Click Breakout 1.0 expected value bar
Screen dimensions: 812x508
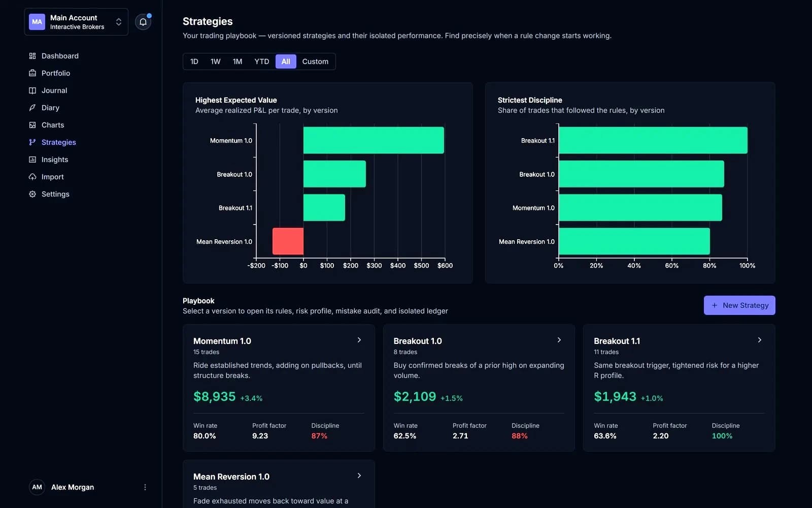tap(334, 174)
